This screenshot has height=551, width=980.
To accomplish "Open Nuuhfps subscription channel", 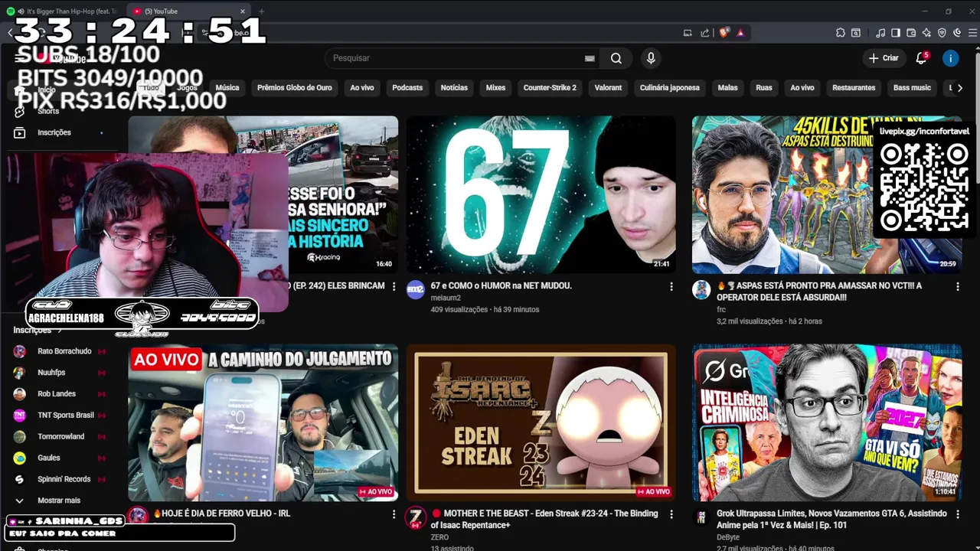I will tap(59, 373).
